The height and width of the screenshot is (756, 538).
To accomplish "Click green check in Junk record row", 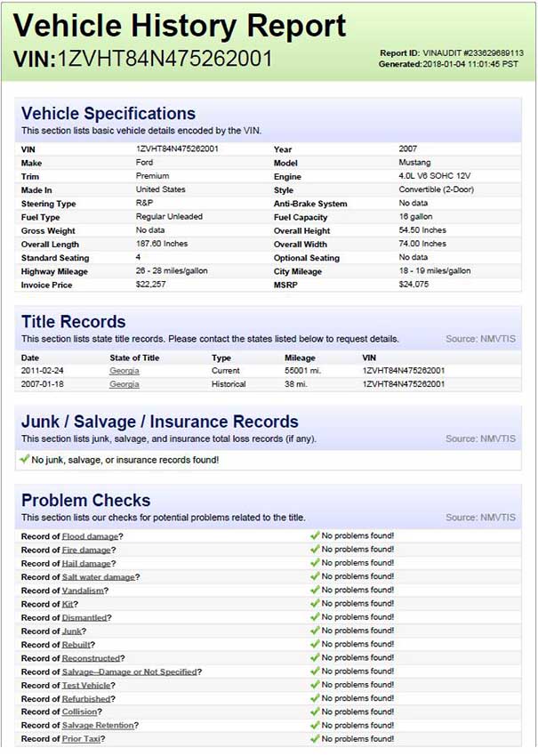I will pyautogui.click(x=315, y=630).
